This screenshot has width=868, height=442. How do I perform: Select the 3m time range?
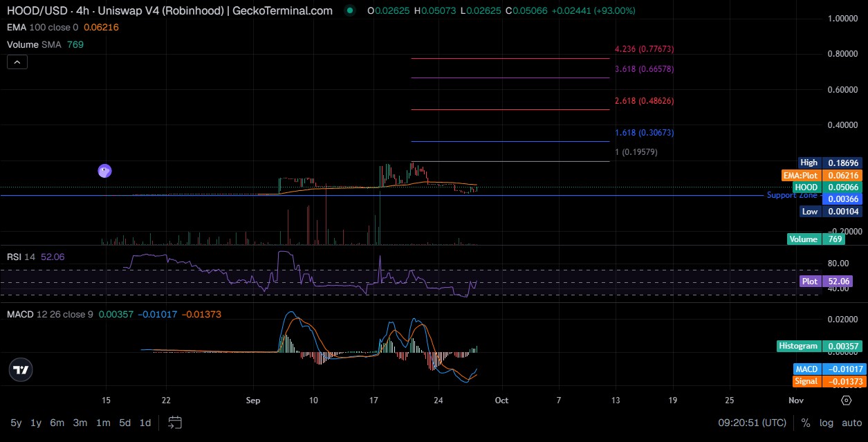[80, 422]
